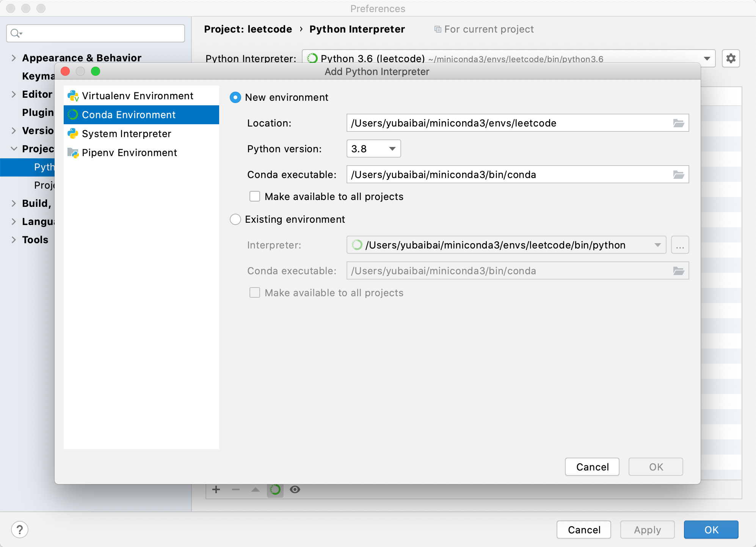Screen dimensions: 756x547
Task: Open the Preferences help question mark
Action: coord(20,530)
